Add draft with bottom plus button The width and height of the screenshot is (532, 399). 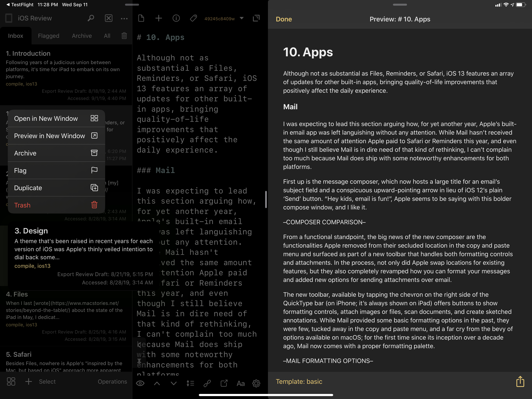tap(29, 382)
